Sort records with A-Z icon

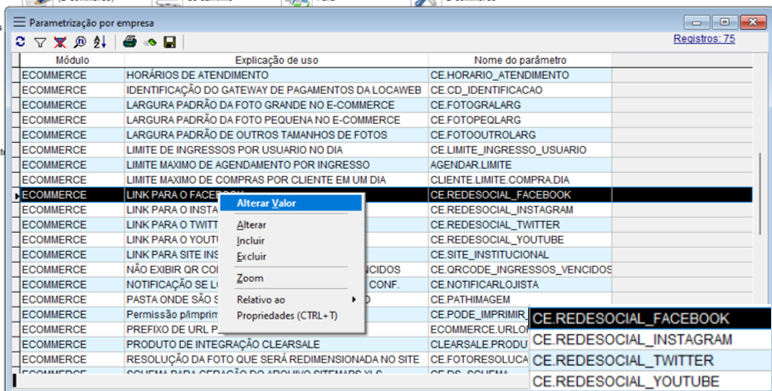100,42
